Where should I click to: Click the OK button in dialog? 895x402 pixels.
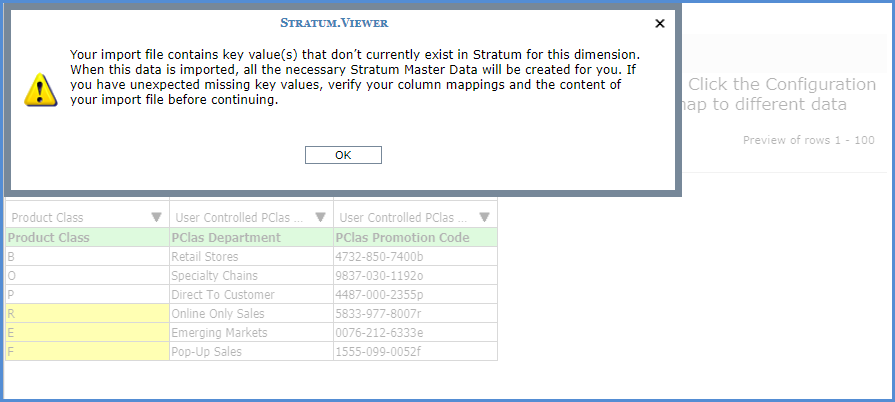pos(343,155)
